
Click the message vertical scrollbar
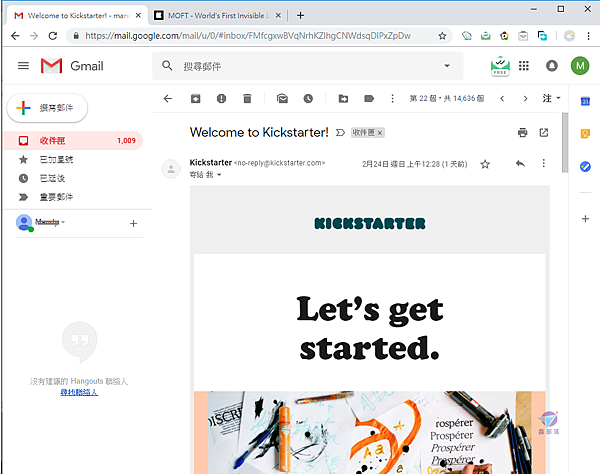click(565, 143)
